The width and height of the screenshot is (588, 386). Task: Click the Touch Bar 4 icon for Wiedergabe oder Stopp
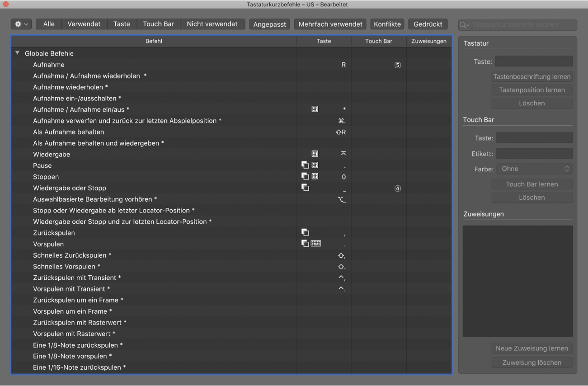[397, 188]
